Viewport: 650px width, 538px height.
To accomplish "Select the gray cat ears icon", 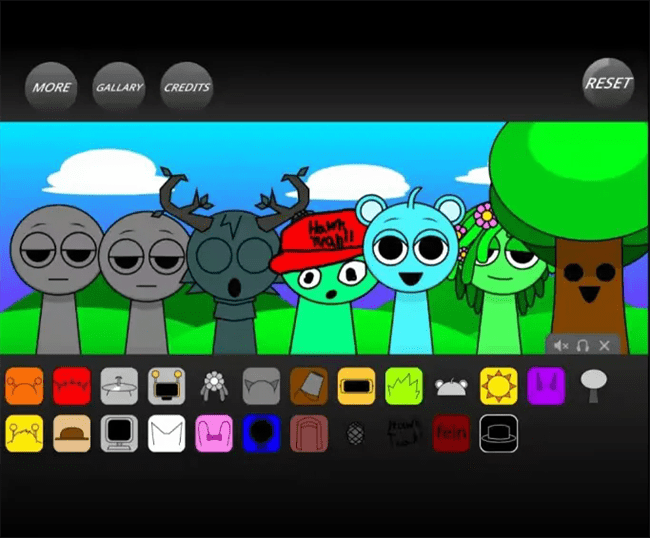I will click(261, 385).
